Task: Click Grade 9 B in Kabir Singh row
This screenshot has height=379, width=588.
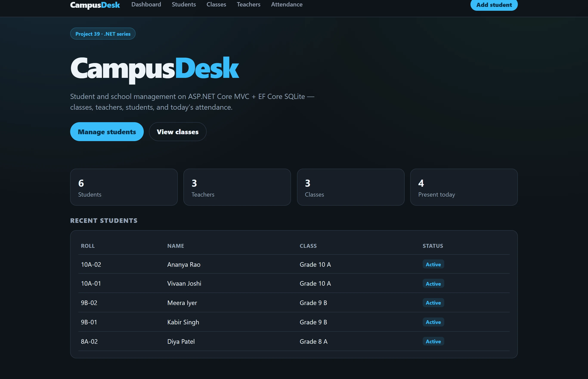Action: point(313,322)
